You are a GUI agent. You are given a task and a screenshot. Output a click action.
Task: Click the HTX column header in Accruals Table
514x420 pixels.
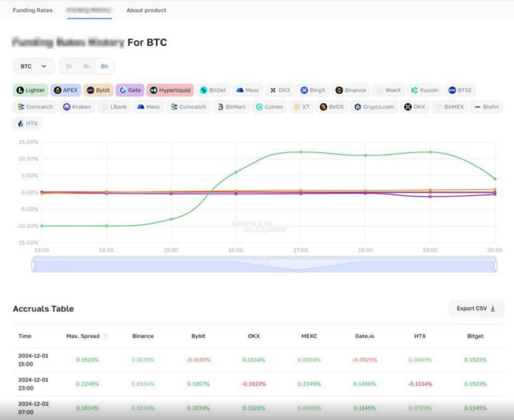pos(420,336)
